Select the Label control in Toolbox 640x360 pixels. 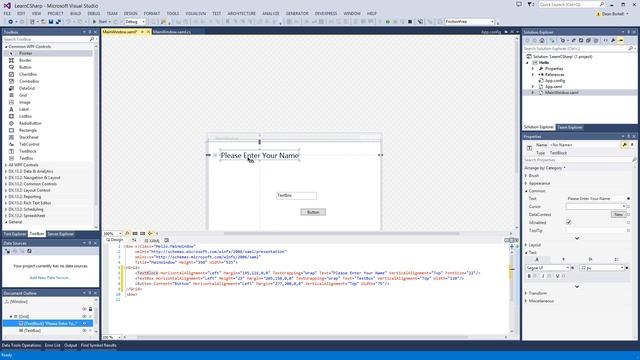[x=24, y=109]
